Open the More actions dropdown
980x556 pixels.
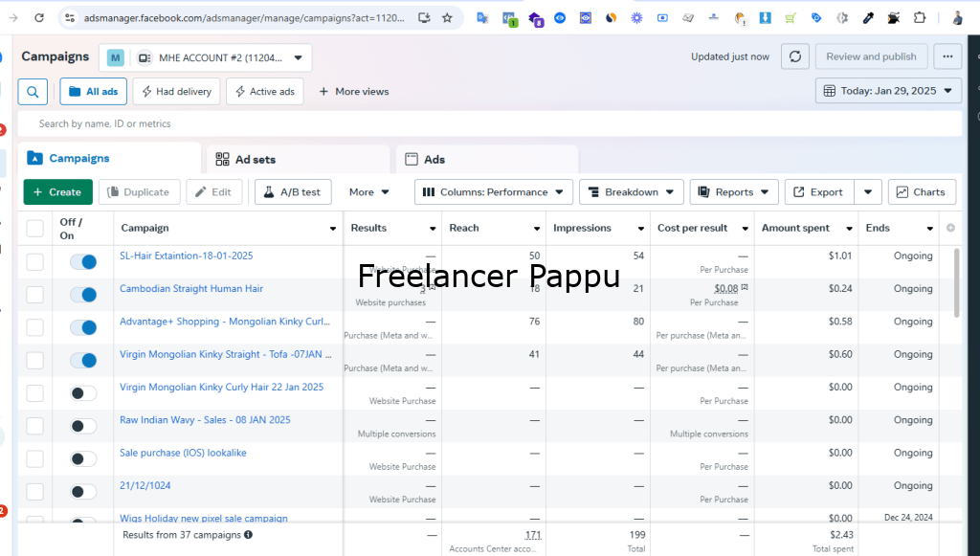[x=368, y=192]
